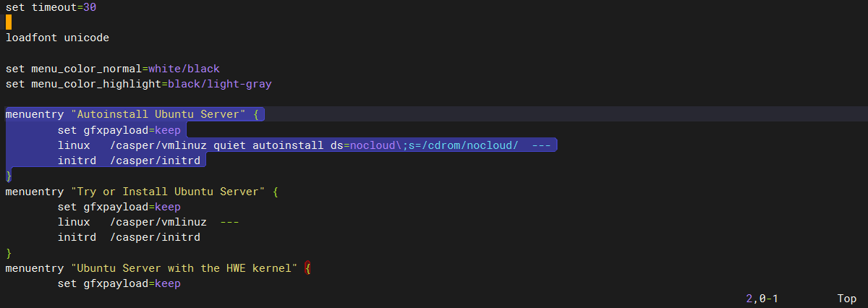Screen dimensions: 868x308
Task: Click the black/light-gray highlight value
Action: (220, 85)
